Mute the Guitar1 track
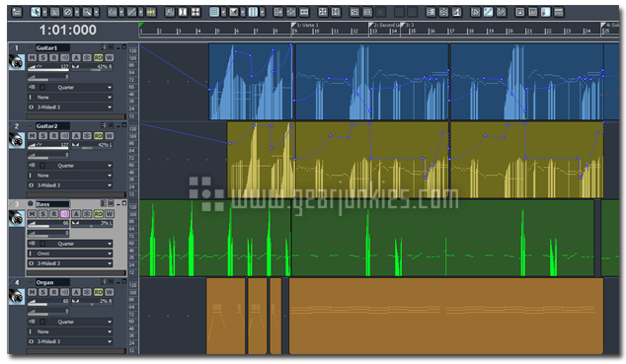The width and height of the screenshot is (626, 364). click(x=32, y=58)
